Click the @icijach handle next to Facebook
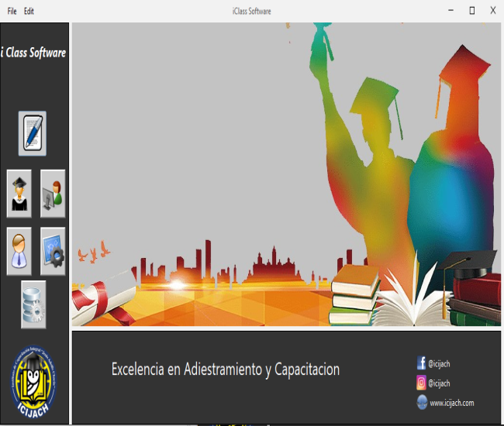This screenshot has width=504, height=426. [440, 362]
